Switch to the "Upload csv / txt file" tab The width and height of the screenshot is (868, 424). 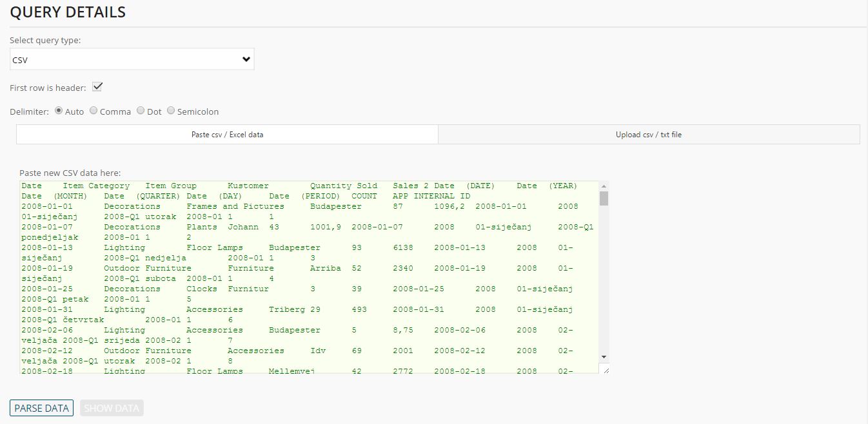[649, 134]
